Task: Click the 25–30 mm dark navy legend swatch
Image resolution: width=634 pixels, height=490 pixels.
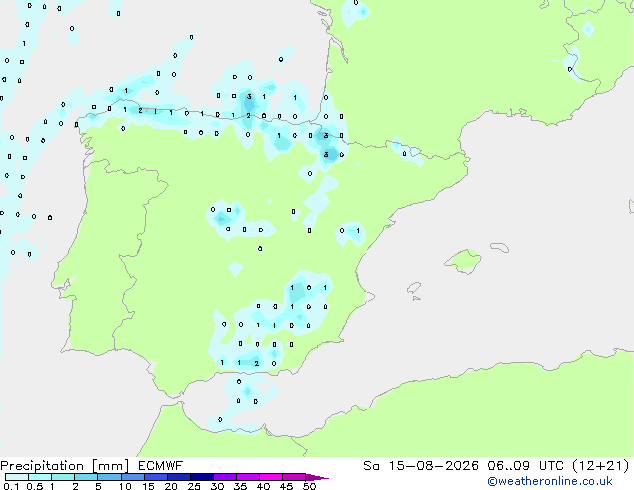Action: tap(201, 477)
